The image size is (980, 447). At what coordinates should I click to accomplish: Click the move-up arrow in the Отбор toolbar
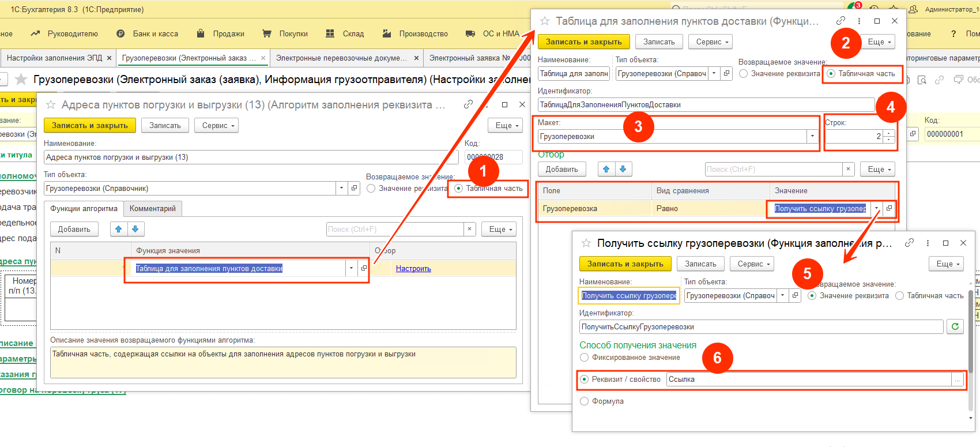[x=606, y=169]
